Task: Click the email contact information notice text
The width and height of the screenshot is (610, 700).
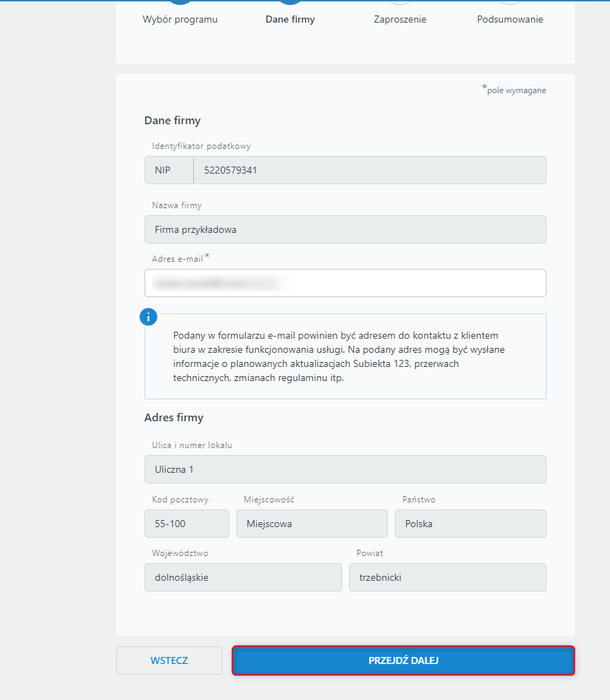Action: pos(339,356)
